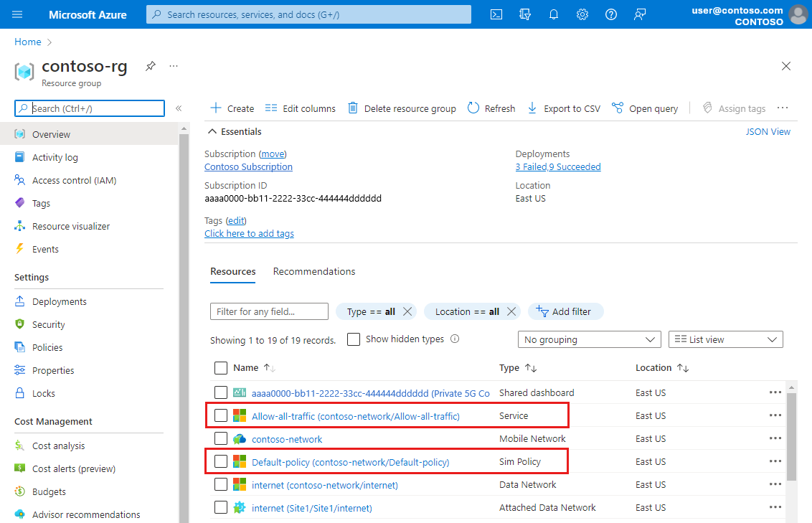The image size is (812, 523).
Task: Open the feedback icon in header
Action: 640,14
